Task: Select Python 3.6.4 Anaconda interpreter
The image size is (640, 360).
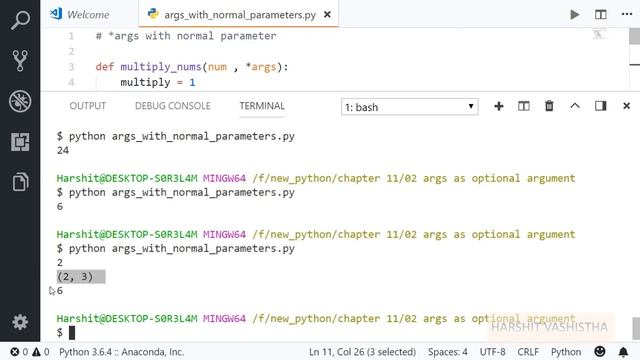Action: point(121,352)
